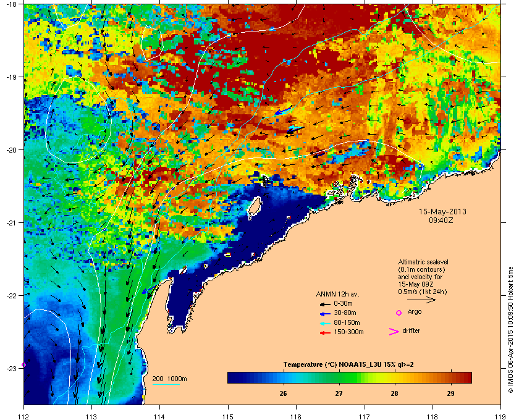Click the magenta Argo circle legend symbol

399,313
